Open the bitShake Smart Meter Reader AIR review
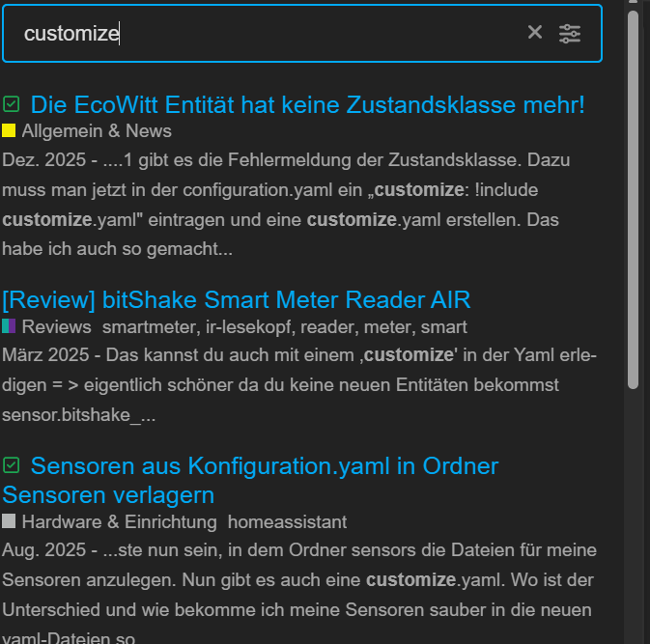 click(236, 298)
